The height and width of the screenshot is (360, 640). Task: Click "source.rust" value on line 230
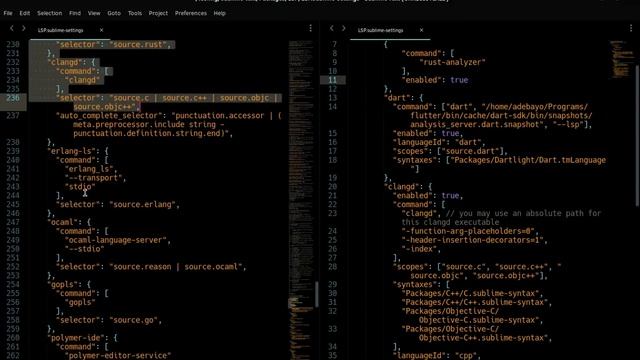click(138, 44)
